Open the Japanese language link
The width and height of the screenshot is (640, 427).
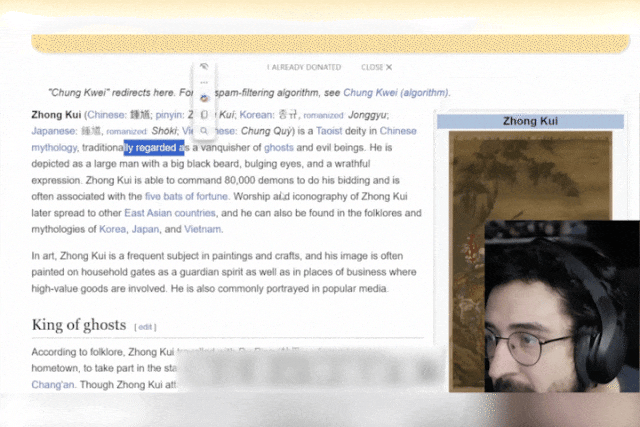point(53,131)
